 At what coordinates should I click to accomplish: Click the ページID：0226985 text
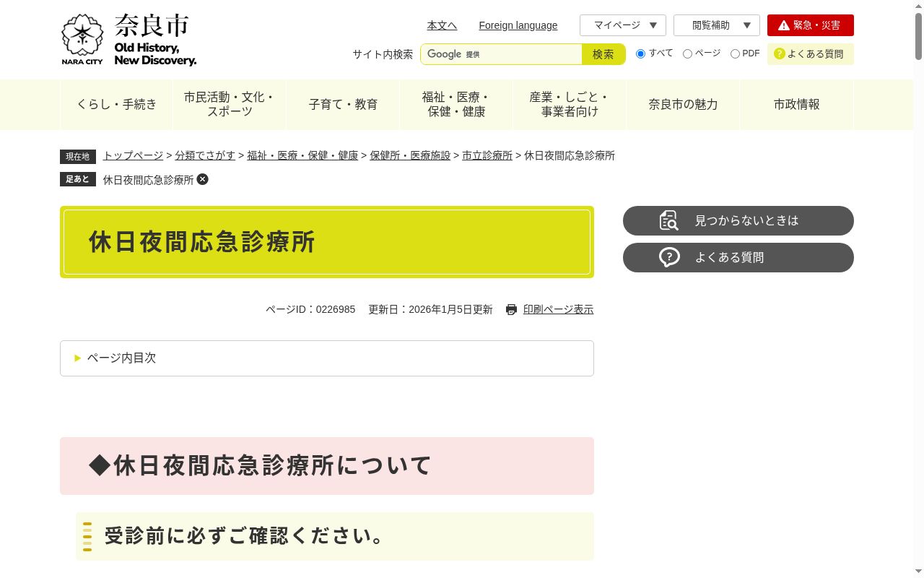click(x=310, y=309)
